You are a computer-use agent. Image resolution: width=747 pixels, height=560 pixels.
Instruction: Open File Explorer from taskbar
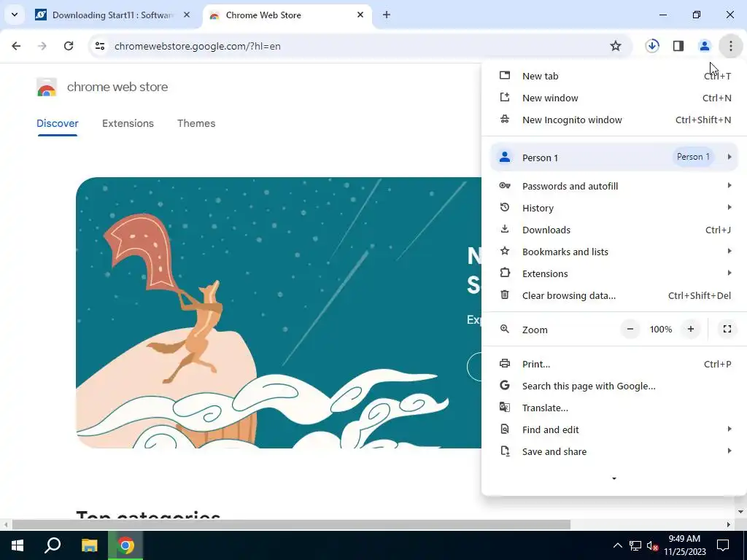(89, 545)
